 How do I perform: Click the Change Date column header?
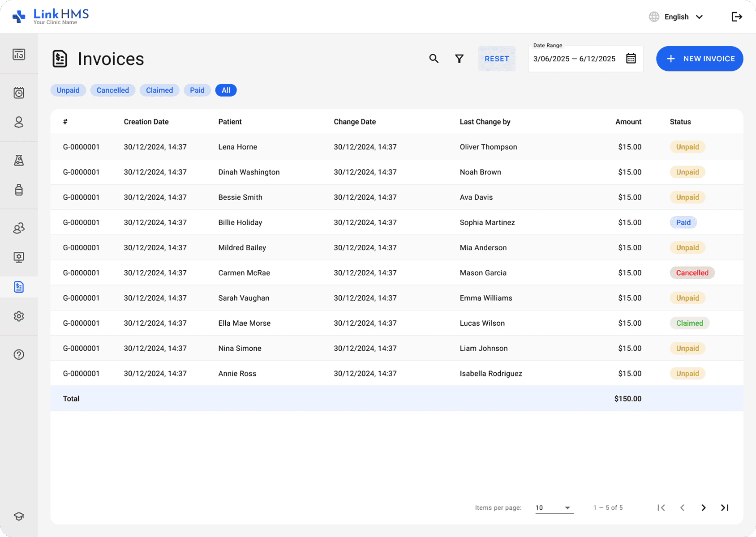[355, 122]
